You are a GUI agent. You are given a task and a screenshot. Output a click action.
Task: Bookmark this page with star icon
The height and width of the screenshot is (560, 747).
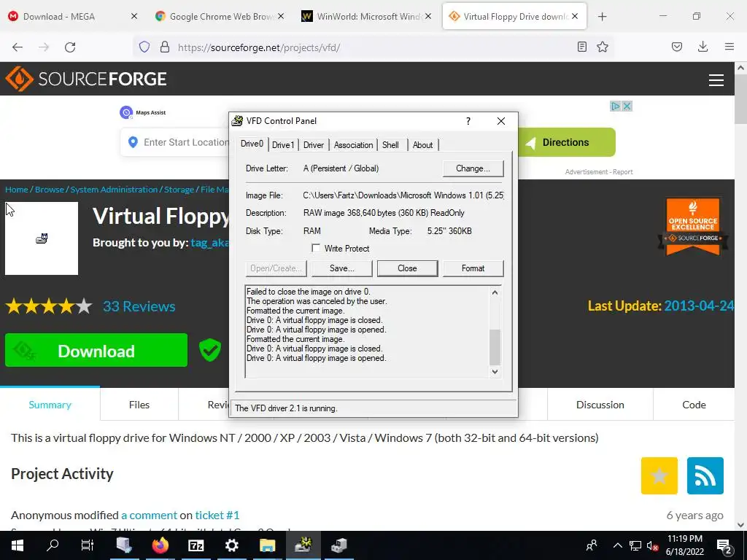[x=603, y=47]
